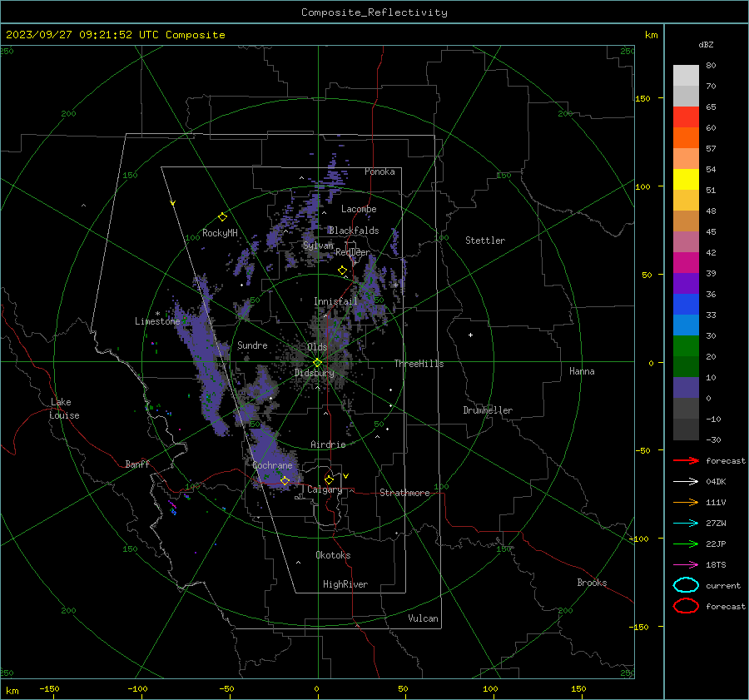
Task: Select the cyan 27ZW arrow in legend
Action: 686,524
